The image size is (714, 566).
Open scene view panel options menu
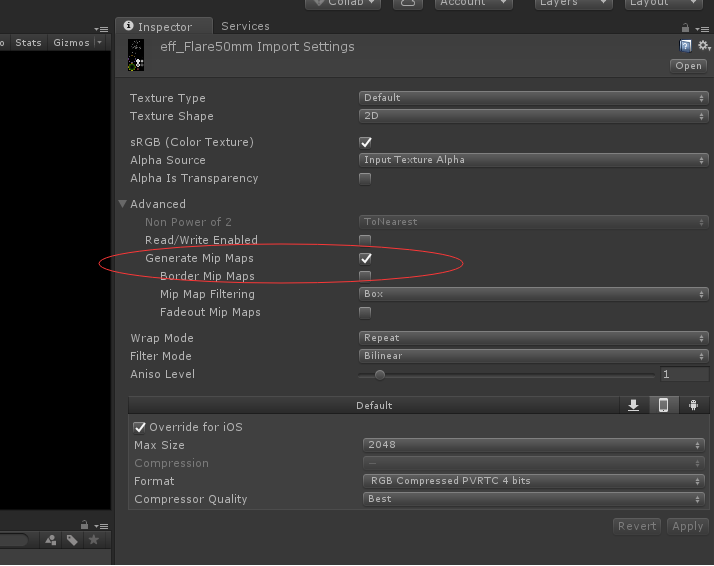point(101,29)
